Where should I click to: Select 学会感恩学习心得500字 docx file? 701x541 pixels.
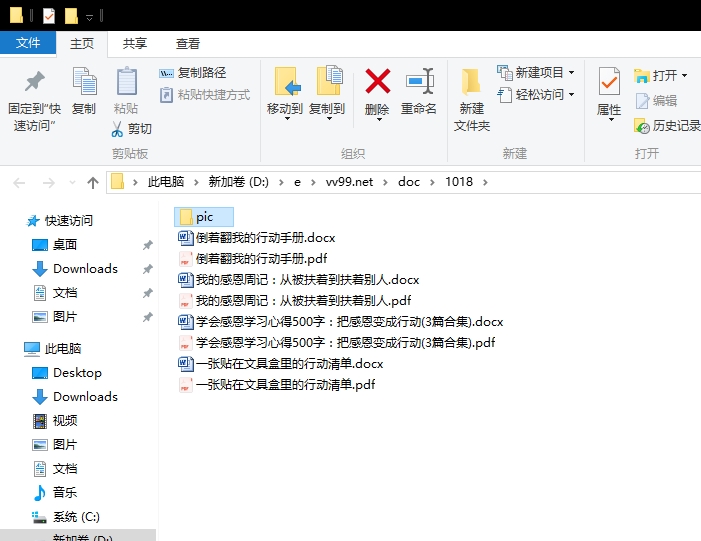341,322
